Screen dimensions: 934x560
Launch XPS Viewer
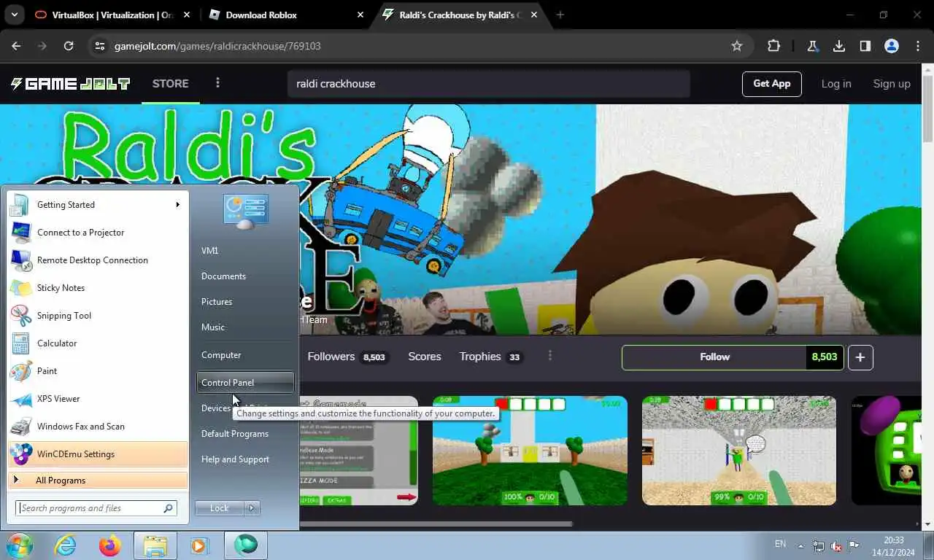click(x=97, y=399)
